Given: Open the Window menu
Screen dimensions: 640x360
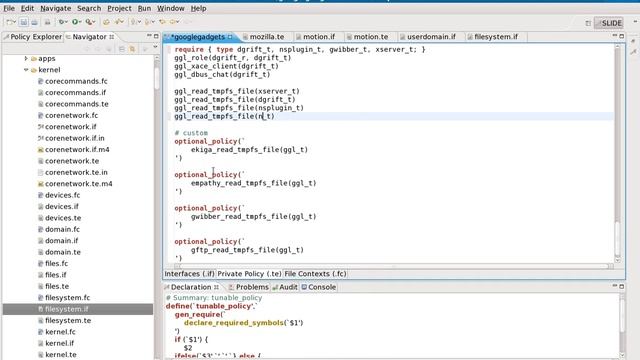Looking at the screenshot, I should (171, 8).
